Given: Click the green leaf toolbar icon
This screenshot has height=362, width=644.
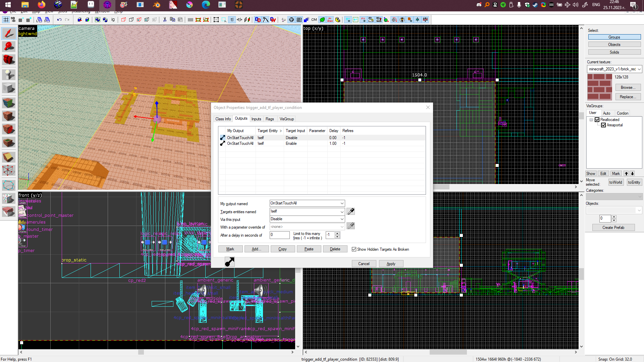Looking at the screenshot, I should click(x=322, y=20).
